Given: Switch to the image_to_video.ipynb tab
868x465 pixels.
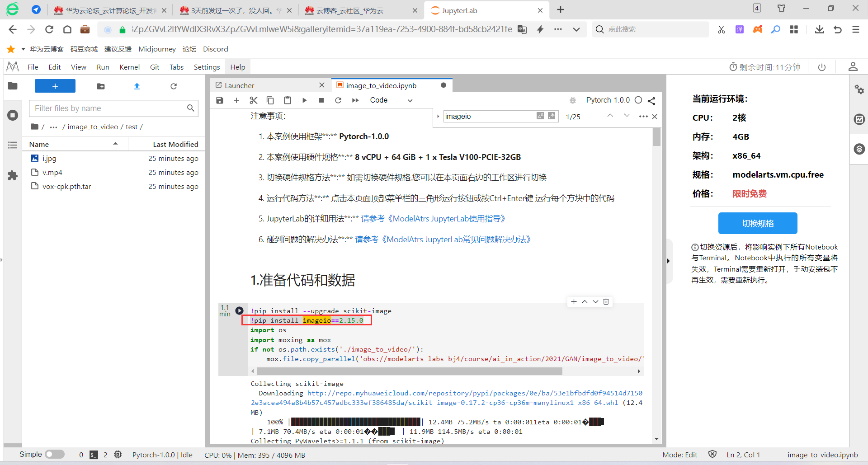Looking at the screenshot, I should (392, 85).
